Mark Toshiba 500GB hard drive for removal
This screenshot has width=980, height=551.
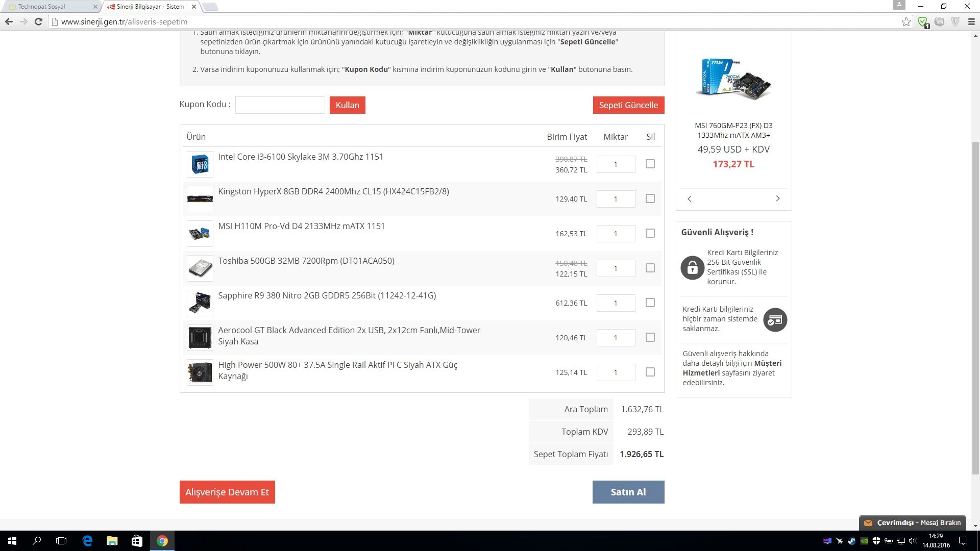pos(650,268)
